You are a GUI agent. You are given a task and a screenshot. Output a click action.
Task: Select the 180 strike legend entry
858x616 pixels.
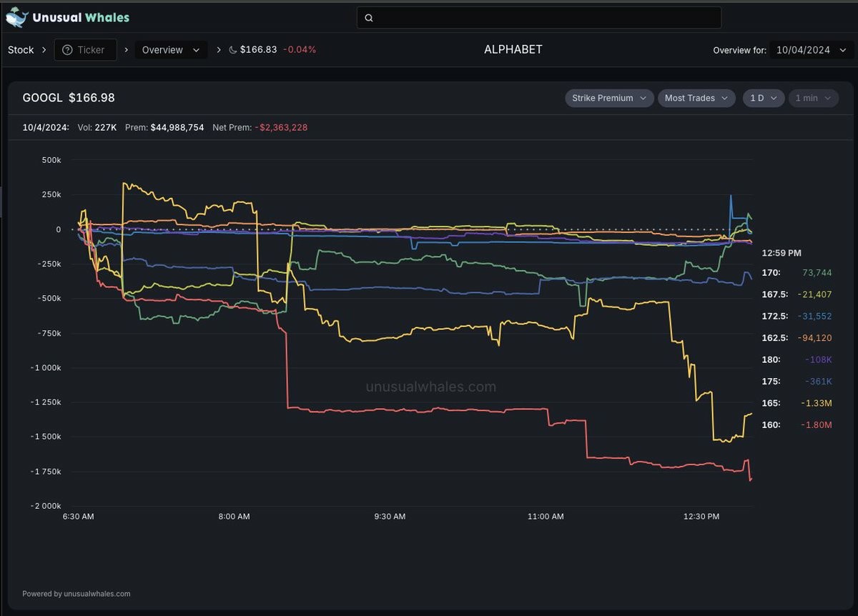797,359
